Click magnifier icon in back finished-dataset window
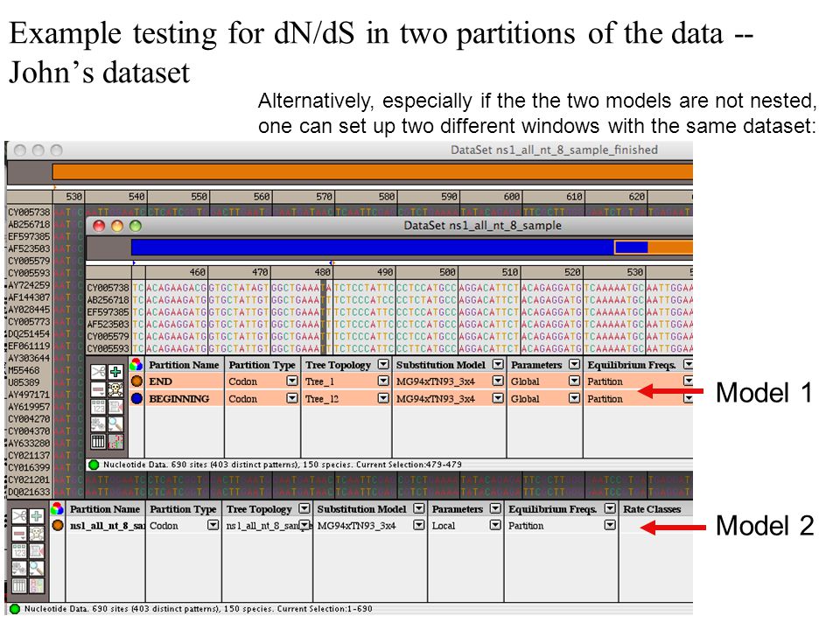This screenshot has height=630, width=840. click(x=37, y=569)
